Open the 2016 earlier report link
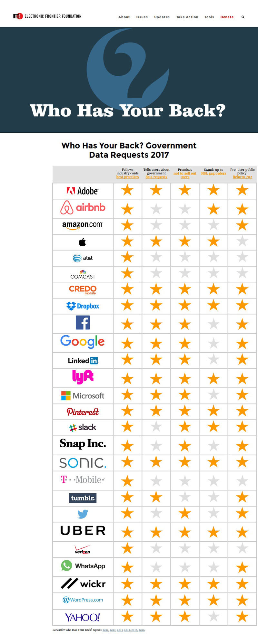The height and width of the screenshot is (644, 258). 142,630
